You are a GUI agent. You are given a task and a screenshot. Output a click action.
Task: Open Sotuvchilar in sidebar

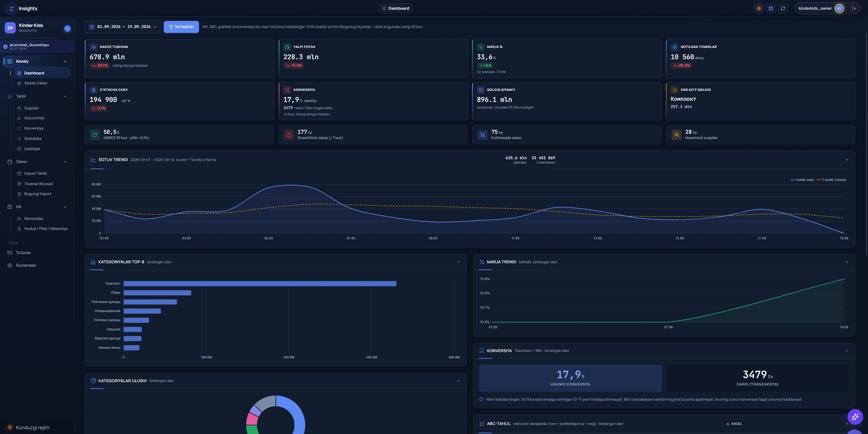click(42, 118)
